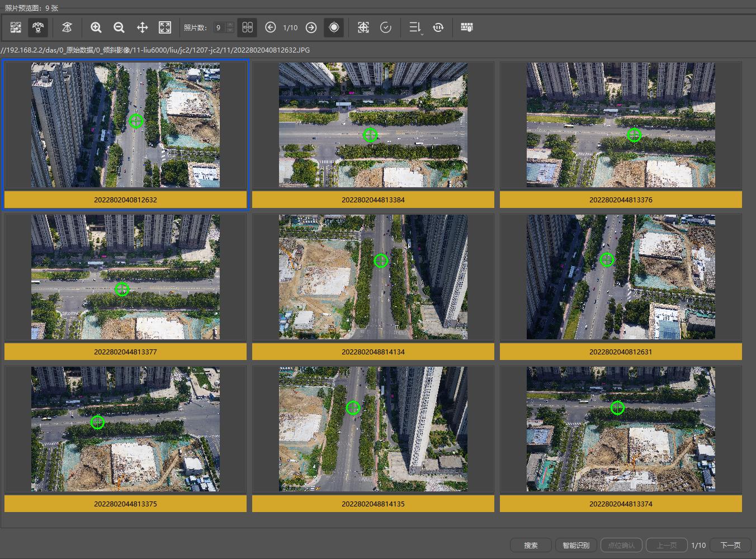This screenshot has height=559, width=756.
Task: Click the zoom in magnifier icon
Action: pyautogui.click(x=96, y=27)
